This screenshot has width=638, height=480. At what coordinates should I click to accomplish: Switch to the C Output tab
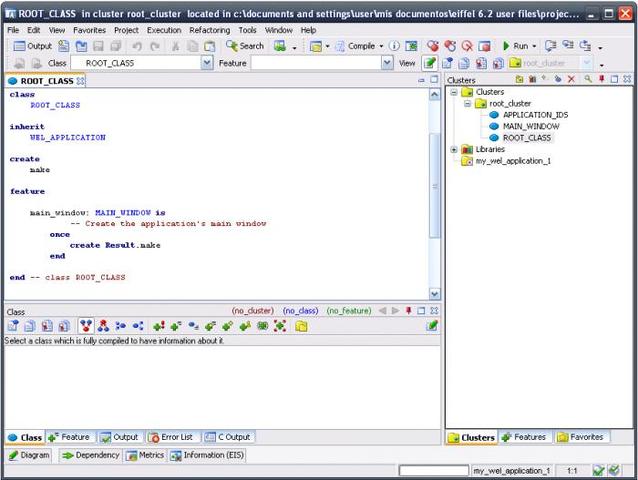228,437
